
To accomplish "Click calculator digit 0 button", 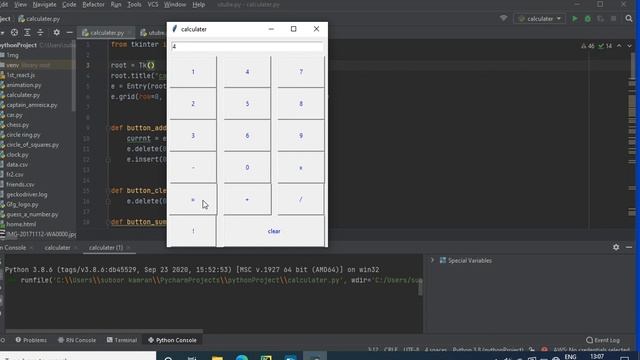I will [x=247, y=167].
